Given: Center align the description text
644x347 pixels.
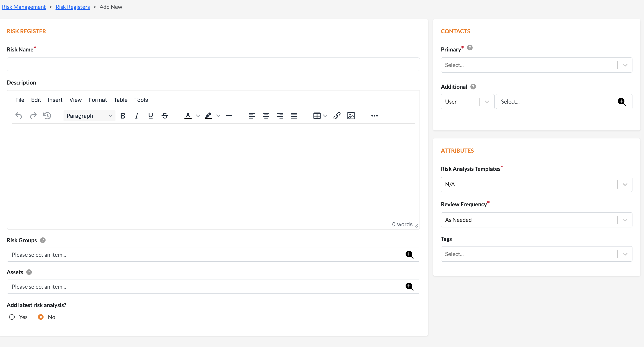Looking at the screenshot, I should [266, 116].
